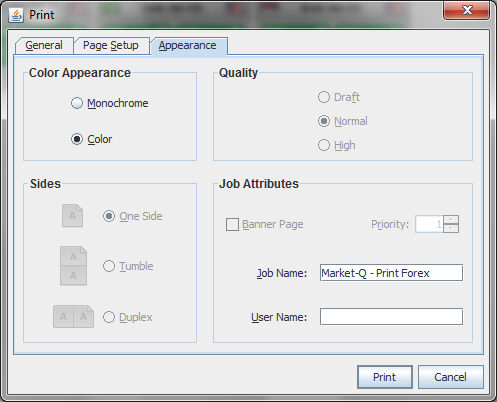Decrease Priority with the down arrow
Screen dimensions: 497x402
coord(452,228)
